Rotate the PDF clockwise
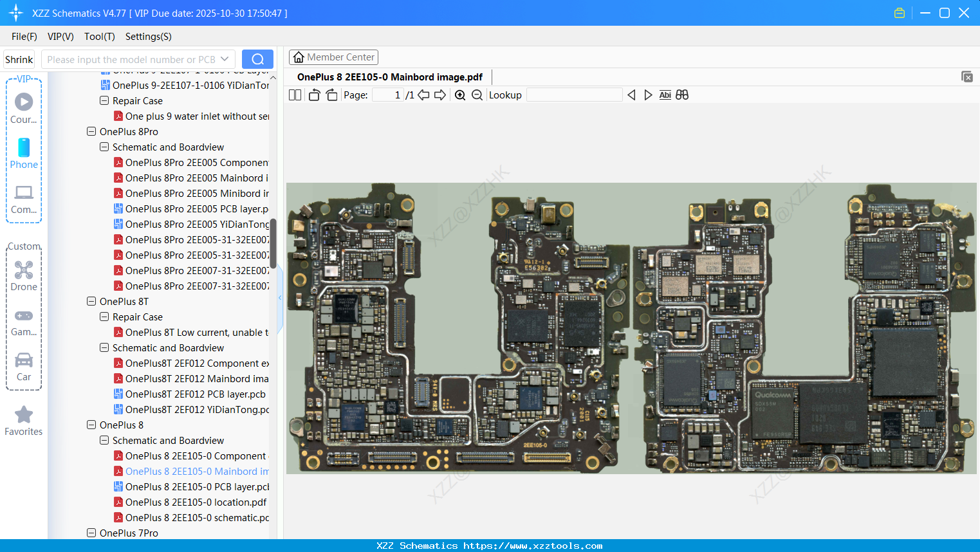 [331, 95]
